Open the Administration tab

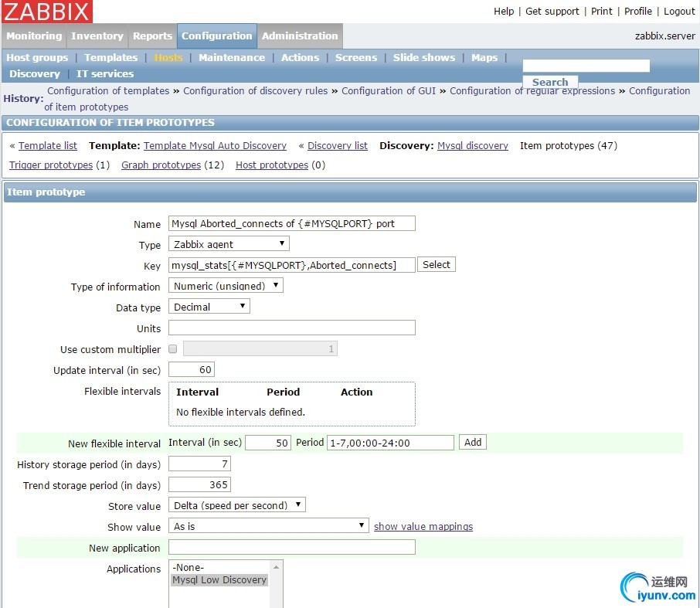pos(300,36)
